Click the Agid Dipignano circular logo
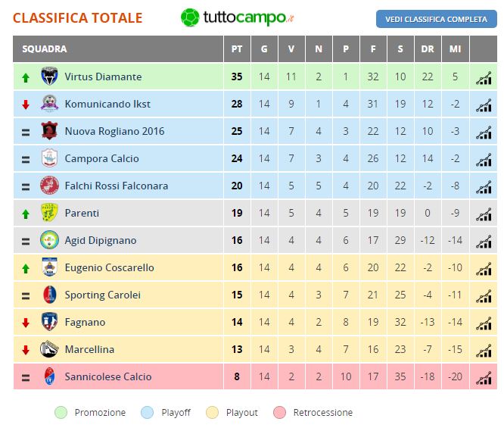 click(x=49, y=240)
